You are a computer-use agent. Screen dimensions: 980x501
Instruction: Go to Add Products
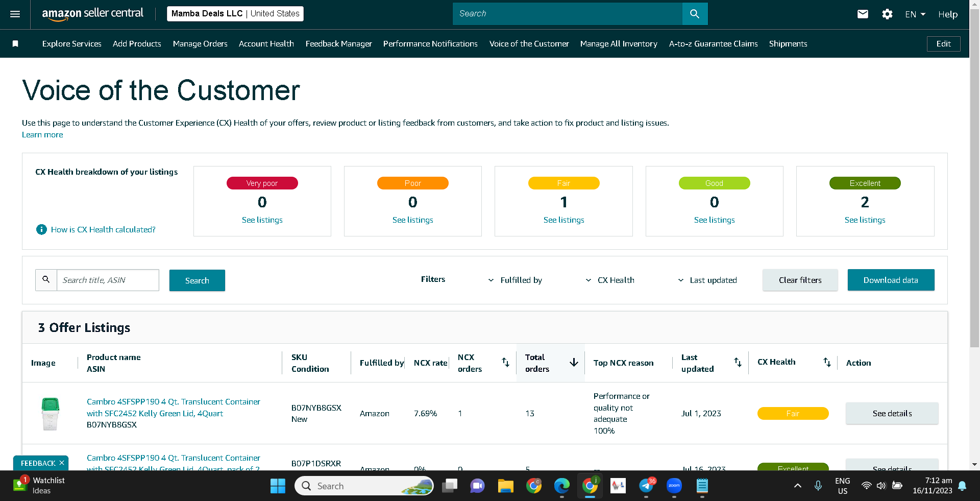137,44
